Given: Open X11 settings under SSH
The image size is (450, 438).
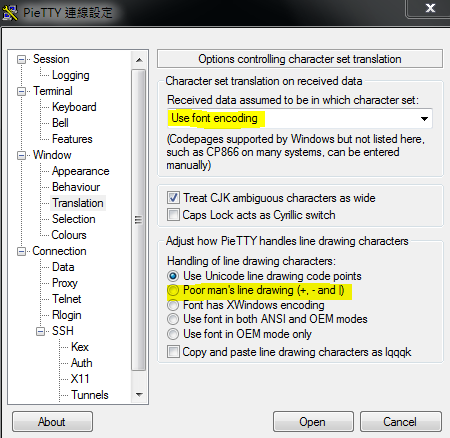Looking at the screenshot, I should coord(80,379).
